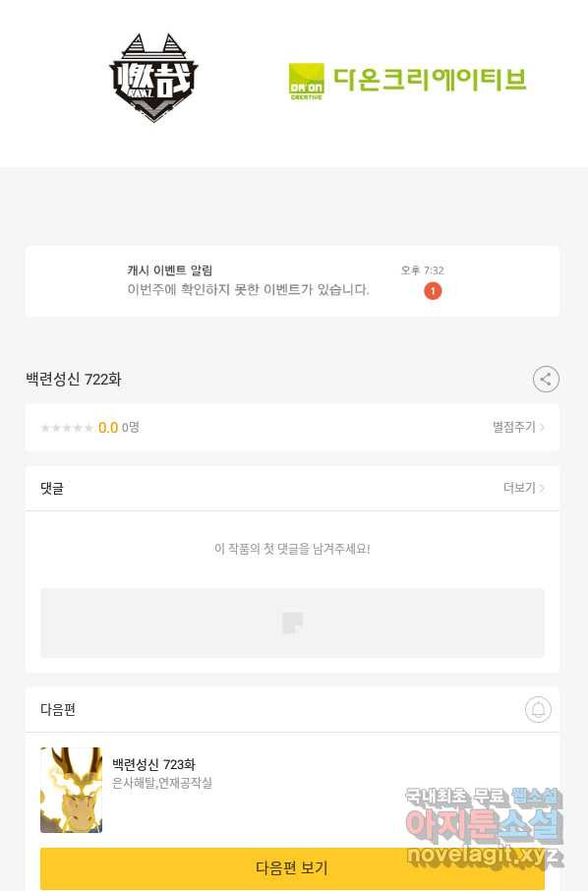Click the RAWZ cat-shaped logo
This screenshot has height=891, width=588.
pos(153,78)
